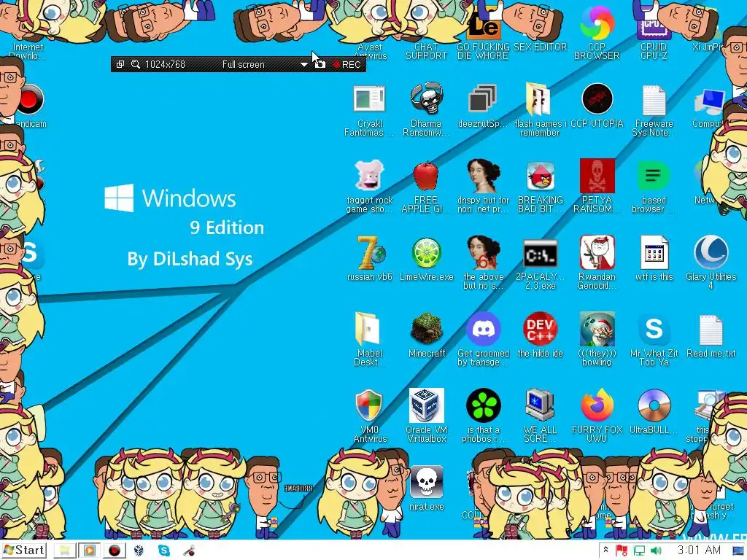Select the Mr. What Zit Tooya Skype icon
Image resolution: width=747 pixels, height=560 pixels.
coord(654,339)
